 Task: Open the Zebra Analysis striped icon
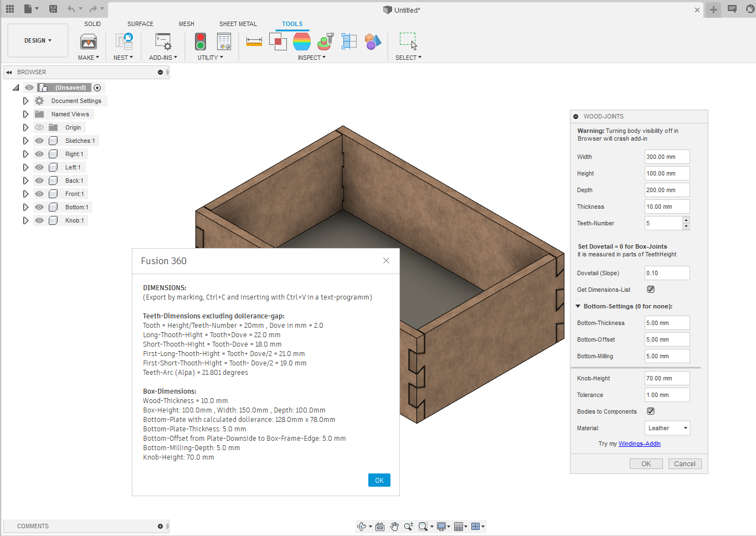pos(302,42)
